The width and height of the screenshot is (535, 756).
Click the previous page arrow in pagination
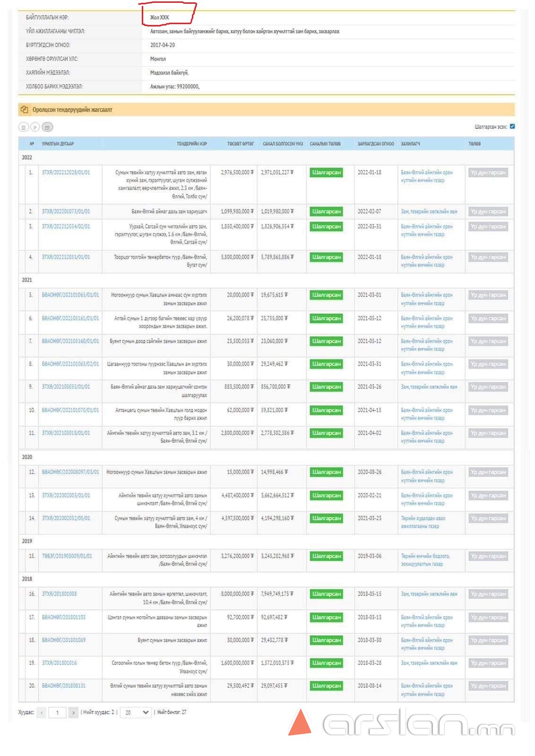point(42,713)
